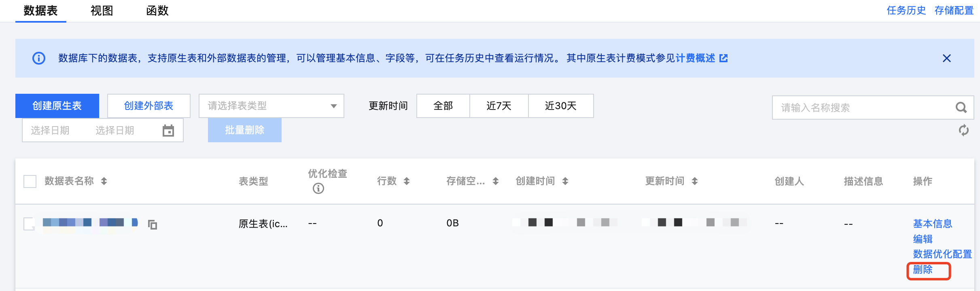Check the first table row checkbox
This screenshot has width=980, height=291.
(30, 224)
